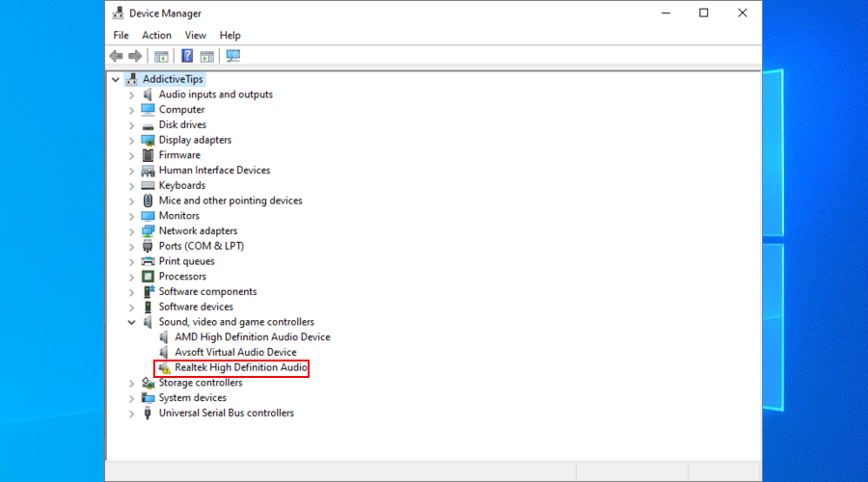Select Human Interface Devices label
The width and height of the screenshot is (868, 482).
(x=214, y=171)
